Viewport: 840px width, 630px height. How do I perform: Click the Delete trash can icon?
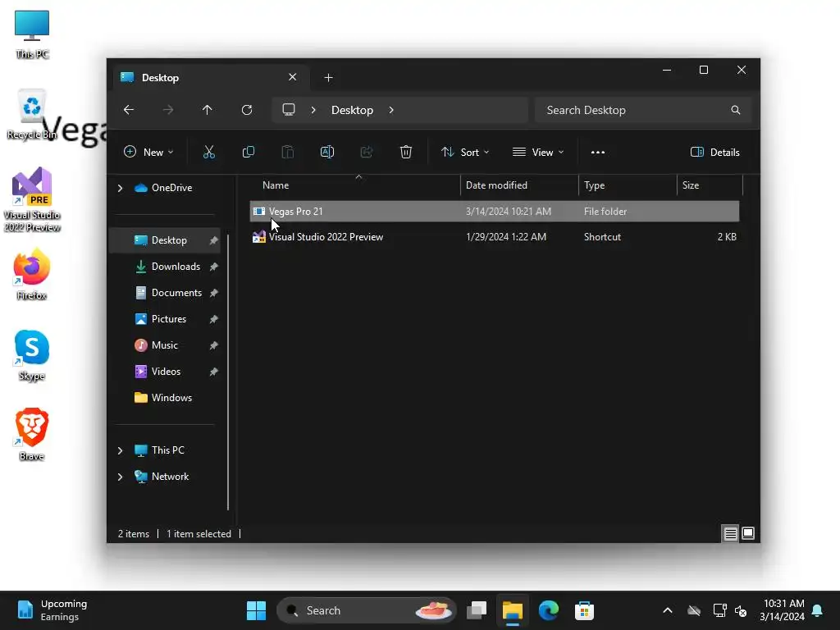pyautogui.click(x=406, y=152)
